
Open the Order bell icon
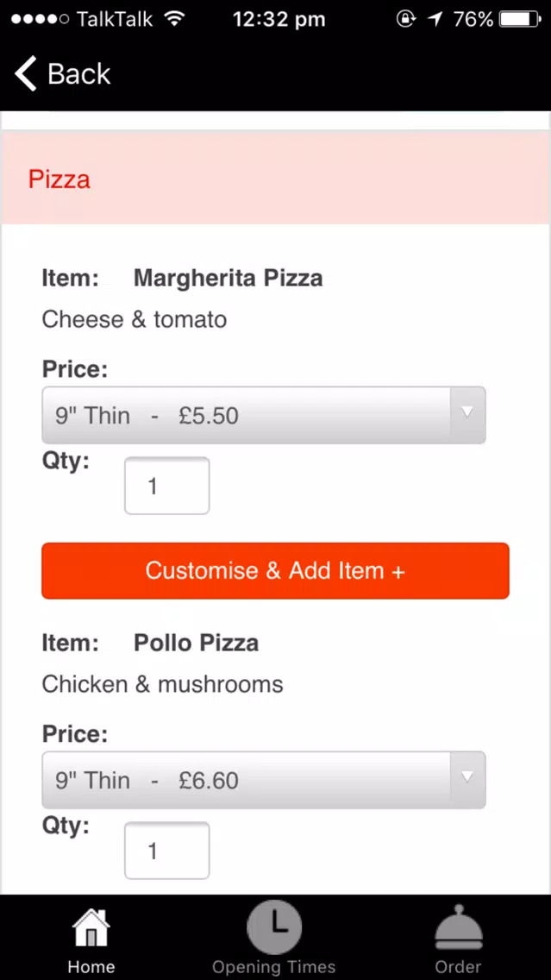click(459, 927)
